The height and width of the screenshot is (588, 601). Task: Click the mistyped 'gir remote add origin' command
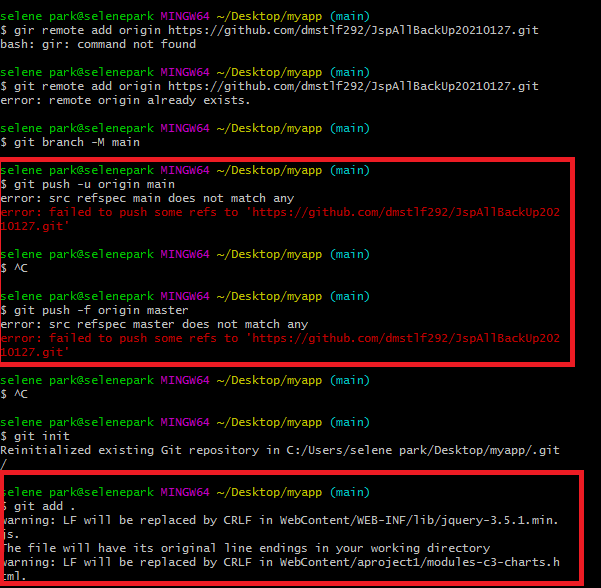(269, 30)
